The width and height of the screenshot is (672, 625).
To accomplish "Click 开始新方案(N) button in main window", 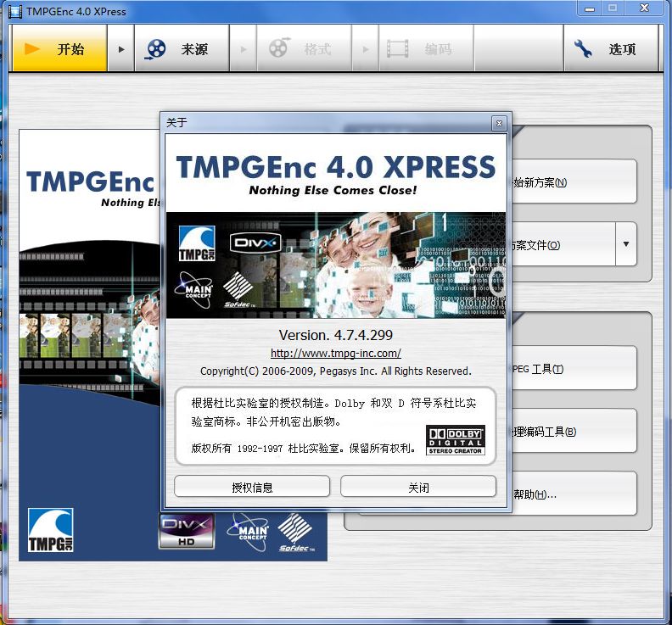I will pos(574,181).
